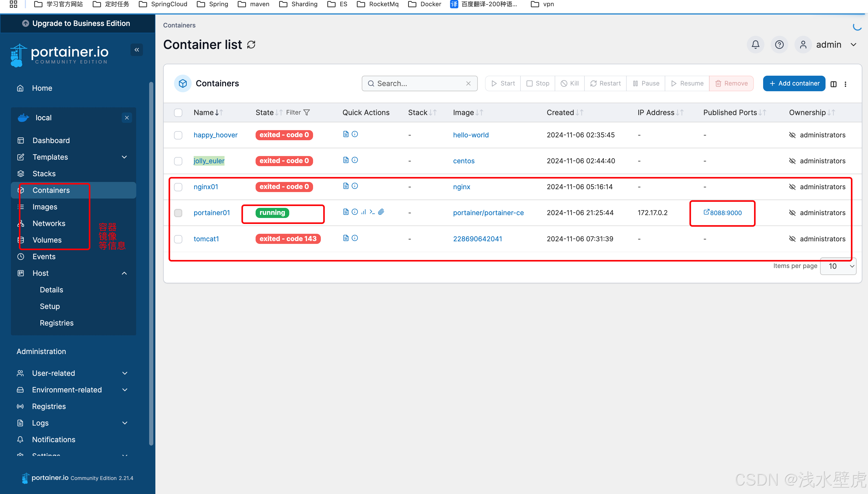Viewport: 868px width, 494px height.
Task: Click the Kill button
Action: point(570,83)
